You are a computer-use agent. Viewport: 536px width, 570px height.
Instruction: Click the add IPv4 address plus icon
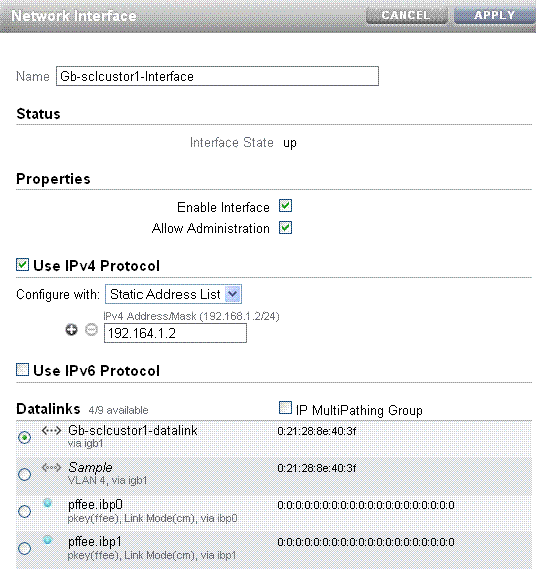pos(71,330)
